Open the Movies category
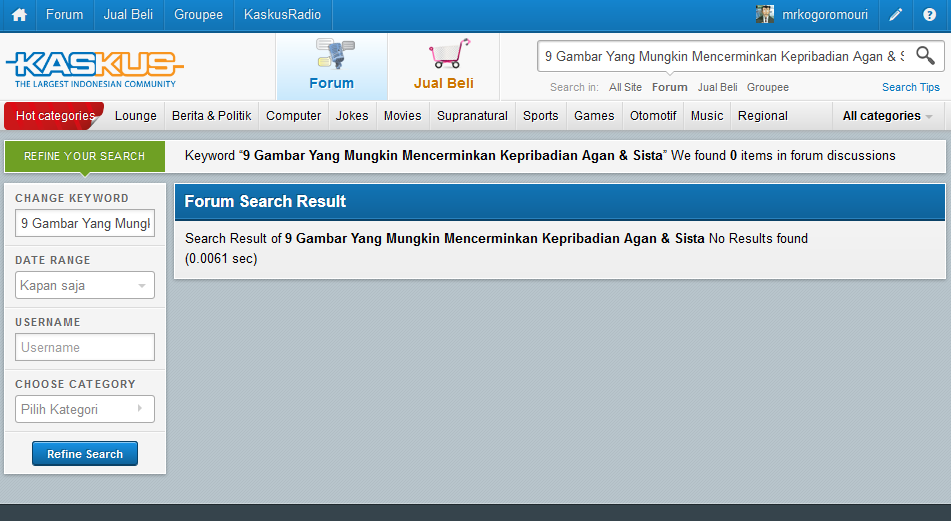951x521 pixels. pyautogui.click(x=403, y=116)
